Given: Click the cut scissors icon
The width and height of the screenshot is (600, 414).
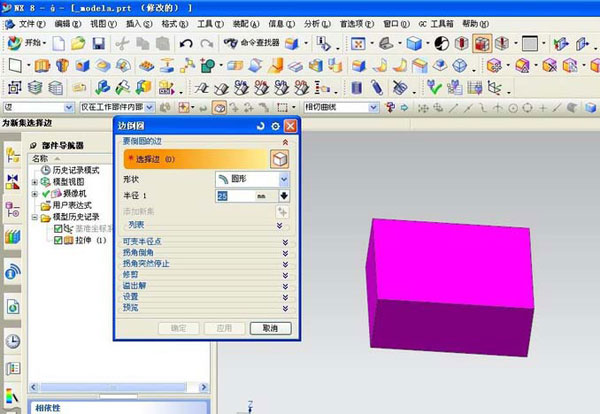Looking at the screenshot, I should pyautogui.click(x=123, y=44).
